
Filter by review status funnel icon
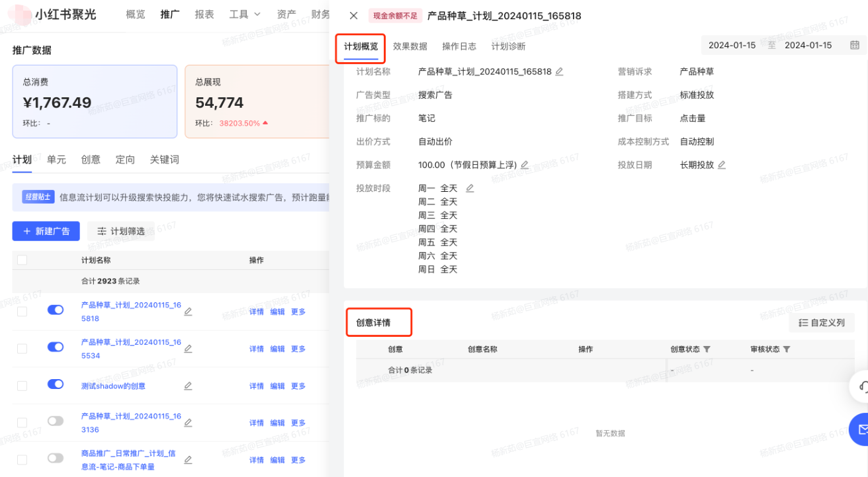(787, 349)
